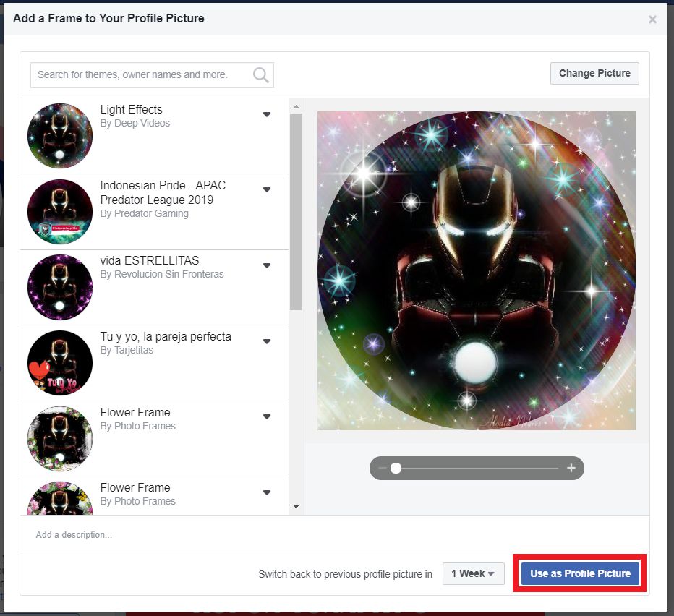Click the zoom slider handle
This screenshot has height=616, width=674.
(396, 468)
